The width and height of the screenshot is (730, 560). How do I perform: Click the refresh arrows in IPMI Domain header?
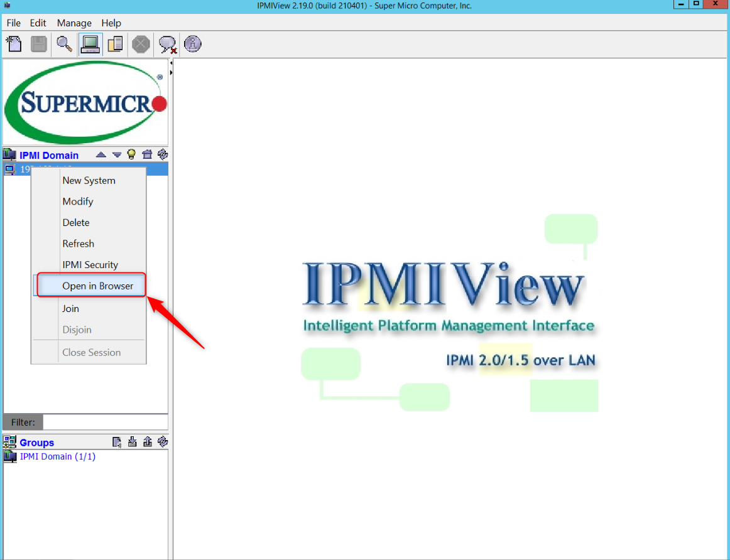(x=163, y=154)
